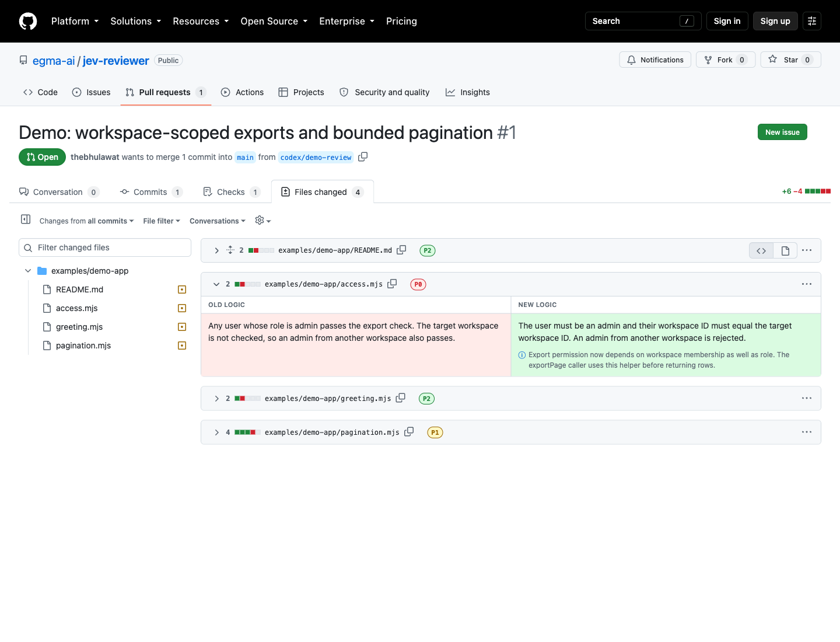Collapse the file tree sidebar
This screenshot has width=840, height=642.
[x=26, y=219]
